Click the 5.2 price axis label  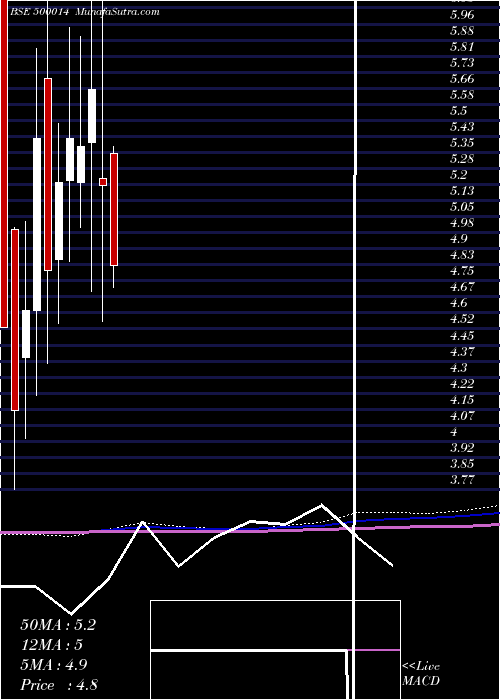coord(458,175)
